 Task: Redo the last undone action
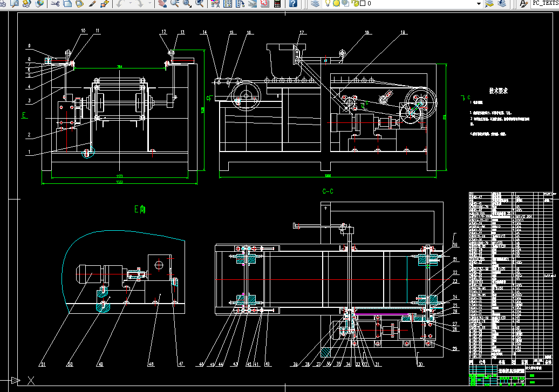click(x=140, y=3)
